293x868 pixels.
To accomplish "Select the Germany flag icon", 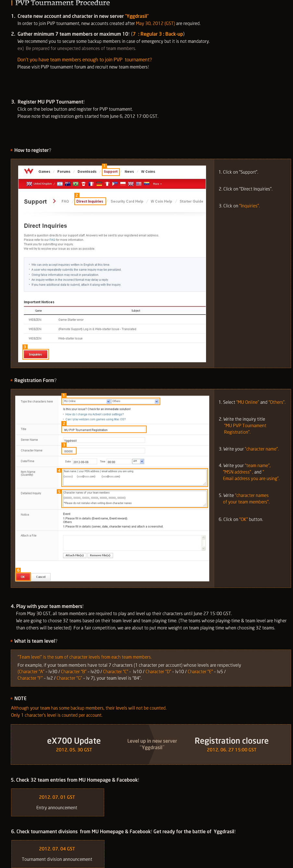I will (x=99, y=184).
